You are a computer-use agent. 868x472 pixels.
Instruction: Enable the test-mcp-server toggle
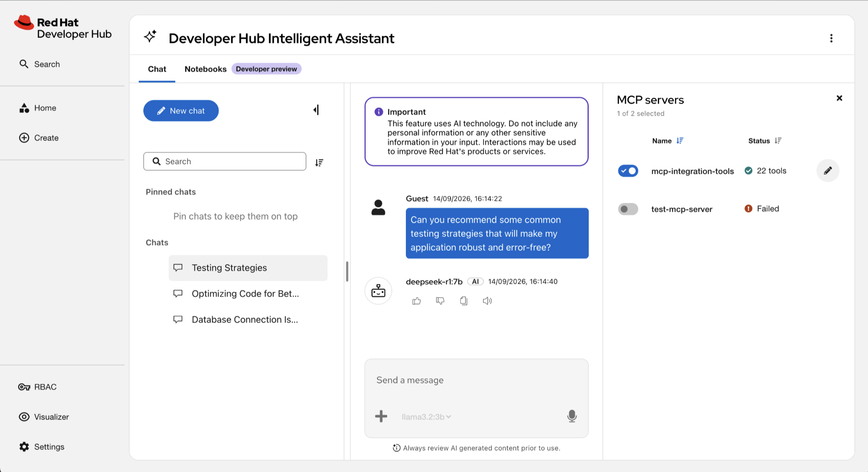(x=628, y=209)
